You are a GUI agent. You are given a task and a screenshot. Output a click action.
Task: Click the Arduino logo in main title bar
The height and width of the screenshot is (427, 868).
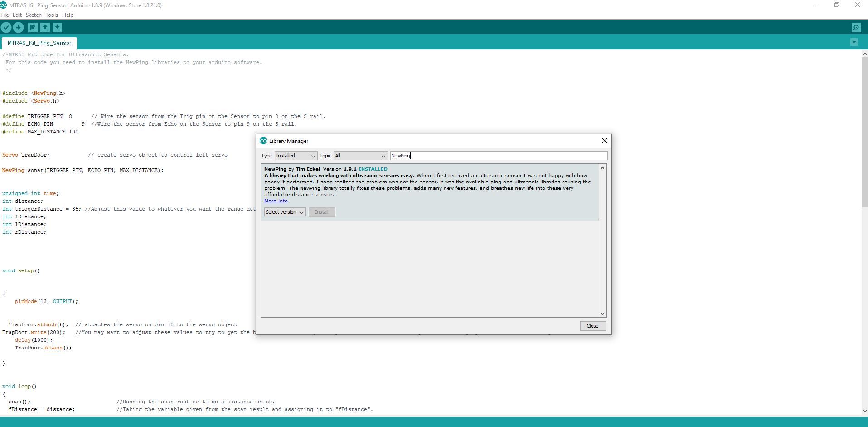[4, 5]
